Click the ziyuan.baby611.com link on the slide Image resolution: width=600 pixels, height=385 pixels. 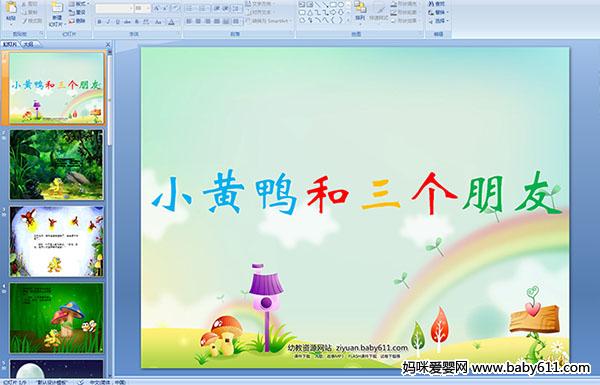372,348
